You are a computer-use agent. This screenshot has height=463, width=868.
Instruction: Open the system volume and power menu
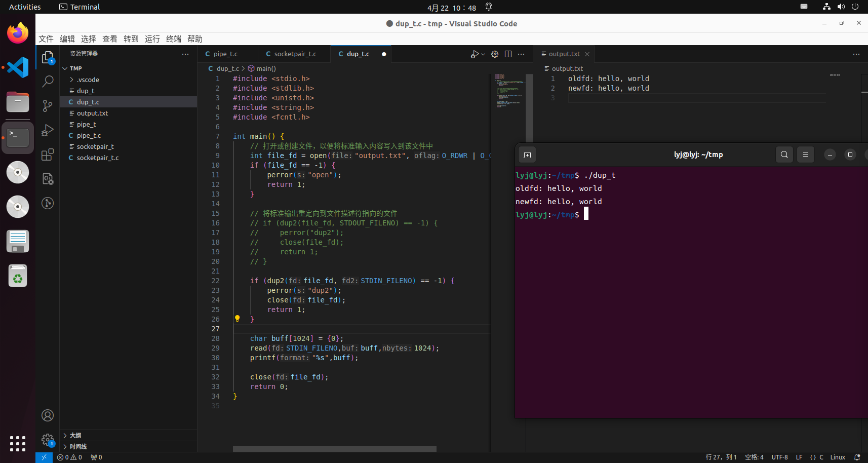[x=841, y=7]
